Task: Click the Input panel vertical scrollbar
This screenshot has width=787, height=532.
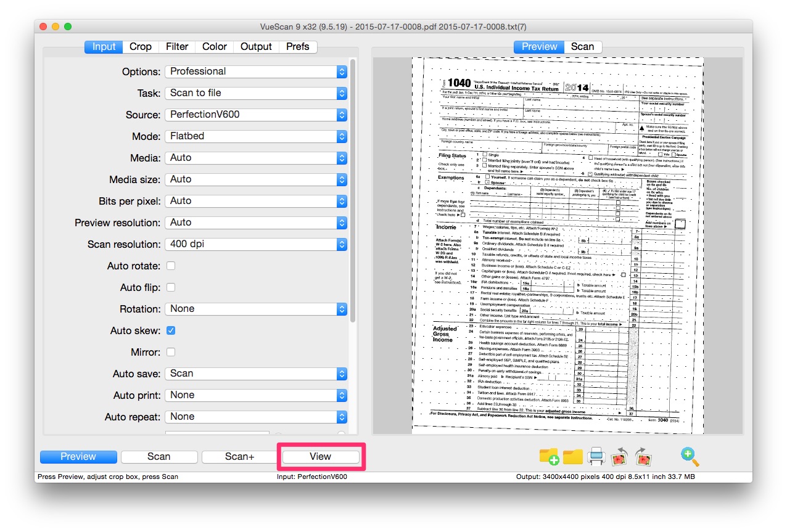Action: [x=353, y=185]
